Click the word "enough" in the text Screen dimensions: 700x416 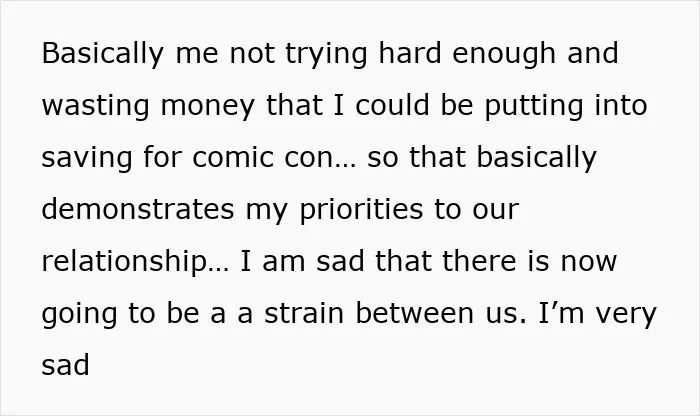(504, 54)
